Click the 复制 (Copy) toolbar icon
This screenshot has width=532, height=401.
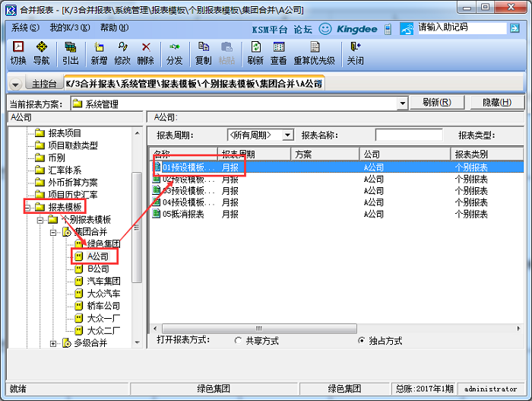point(203,53)
